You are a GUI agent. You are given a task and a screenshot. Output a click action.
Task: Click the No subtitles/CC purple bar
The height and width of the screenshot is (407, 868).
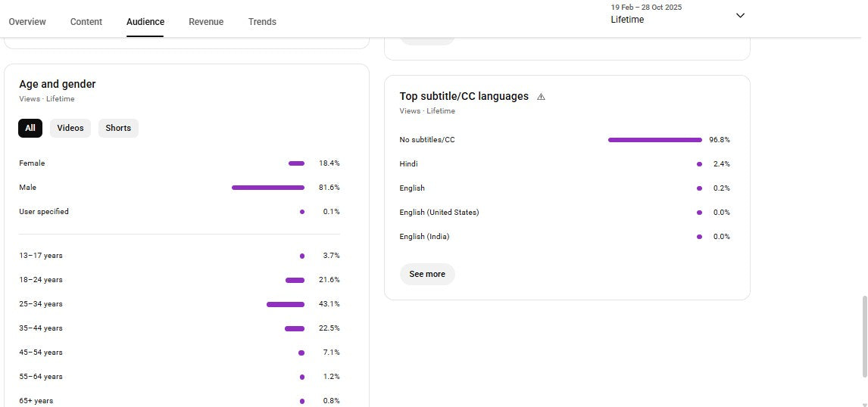tap(654, 140)
